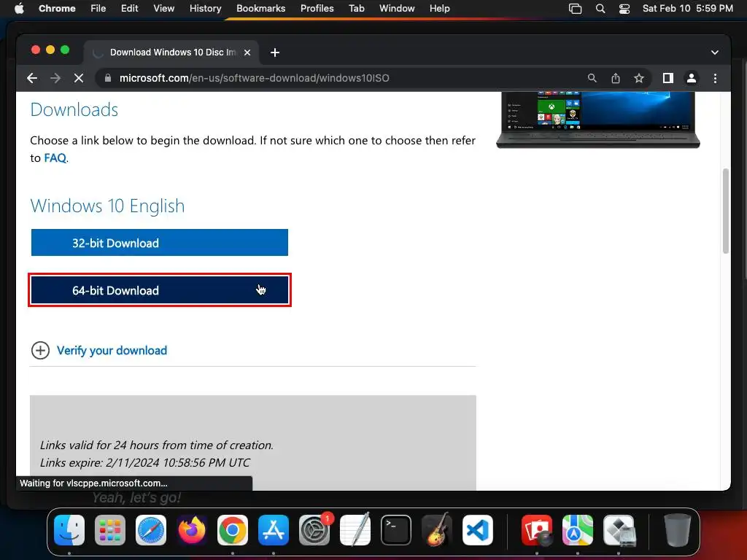Click the lock icon in address bar
747x560 pixels.
pyautogui.click(x=108, y=78)
